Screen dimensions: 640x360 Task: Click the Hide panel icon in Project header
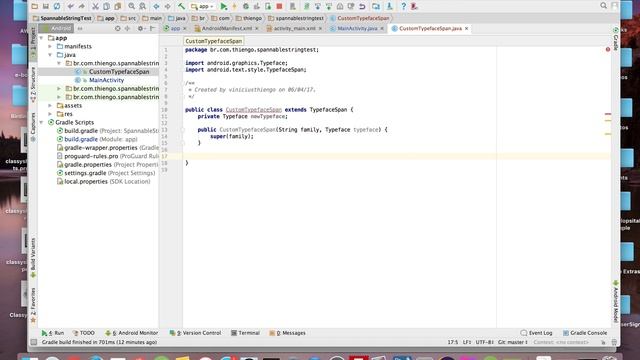point(153,29)
